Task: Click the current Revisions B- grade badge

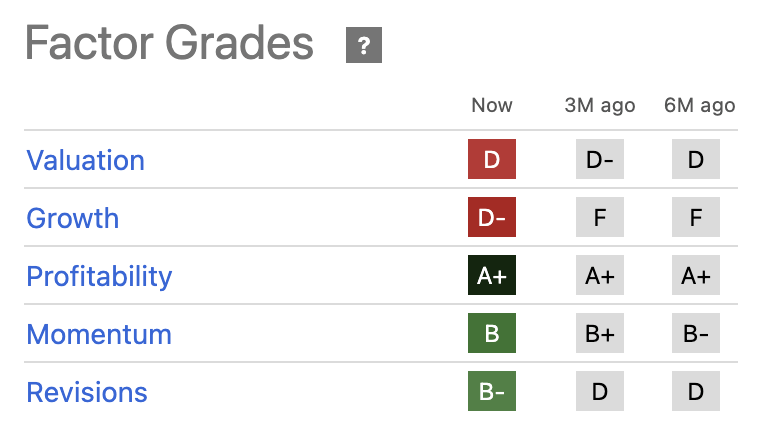Action: (x=492, y=392)
